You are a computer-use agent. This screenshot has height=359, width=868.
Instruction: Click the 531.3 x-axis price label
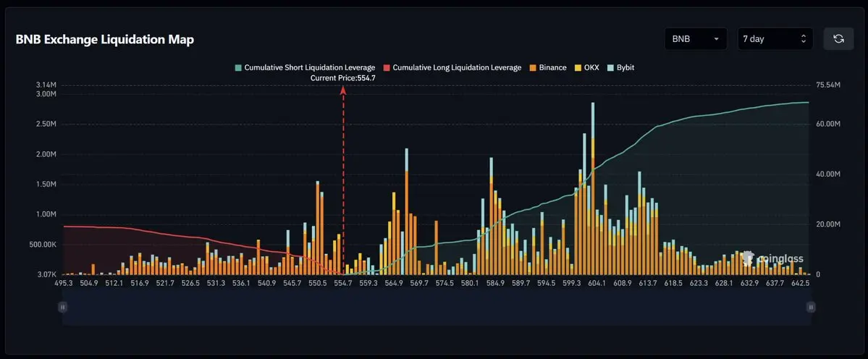coord(216,283)
